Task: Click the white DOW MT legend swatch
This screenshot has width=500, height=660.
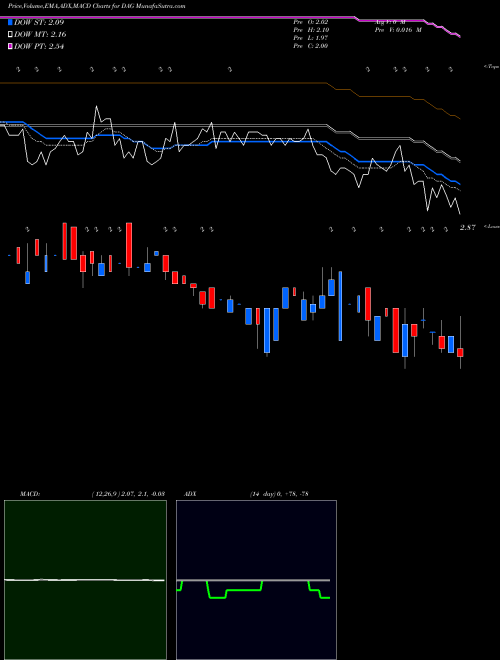Action: (x=11, y=35)
